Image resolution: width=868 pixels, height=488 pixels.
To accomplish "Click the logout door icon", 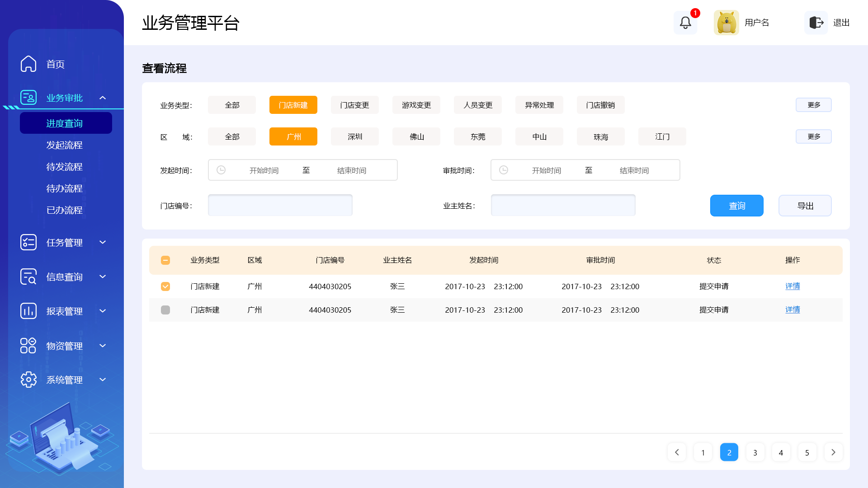I will tap(816, 23).
